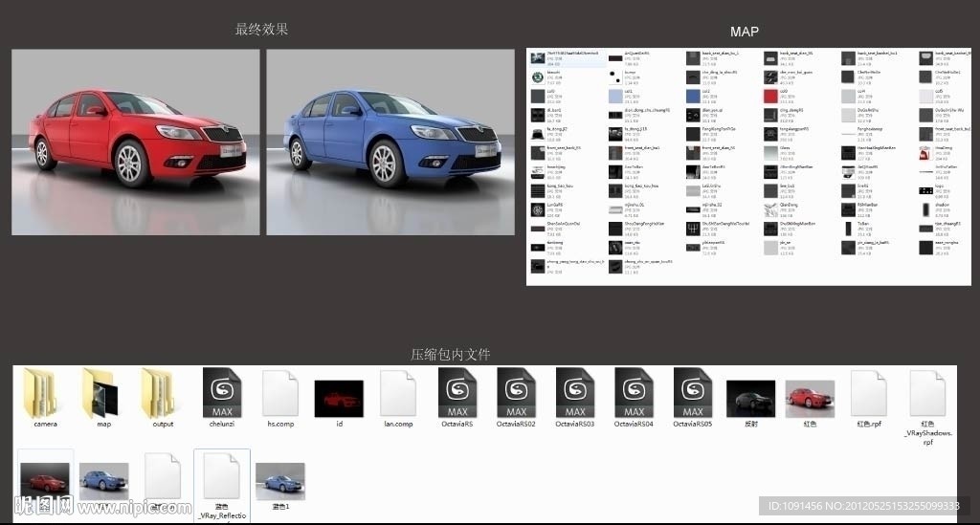
Task: Select the red col0 texture swatch
Action: [769, 96]
